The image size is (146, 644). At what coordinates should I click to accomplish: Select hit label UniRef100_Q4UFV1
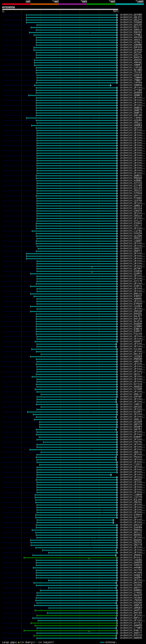(131, 610)
